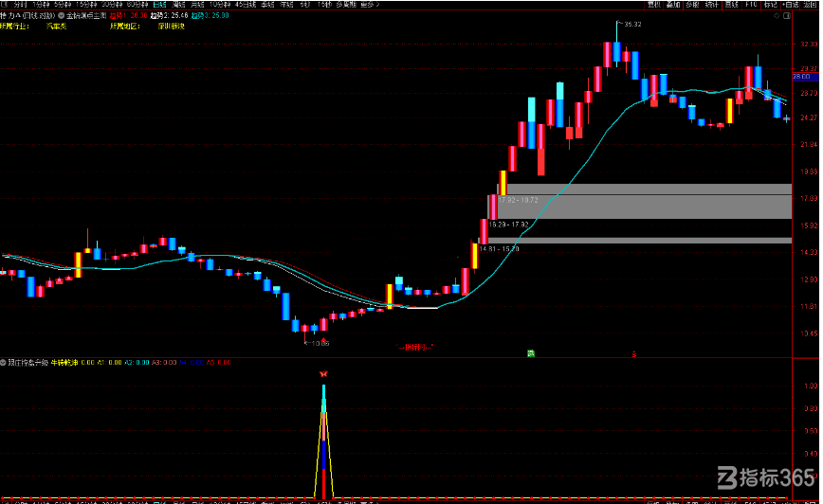This screenshot has height=504, width=823.
Task: Click the 跟庄控盘升级 indicator name
Action: 27,363
